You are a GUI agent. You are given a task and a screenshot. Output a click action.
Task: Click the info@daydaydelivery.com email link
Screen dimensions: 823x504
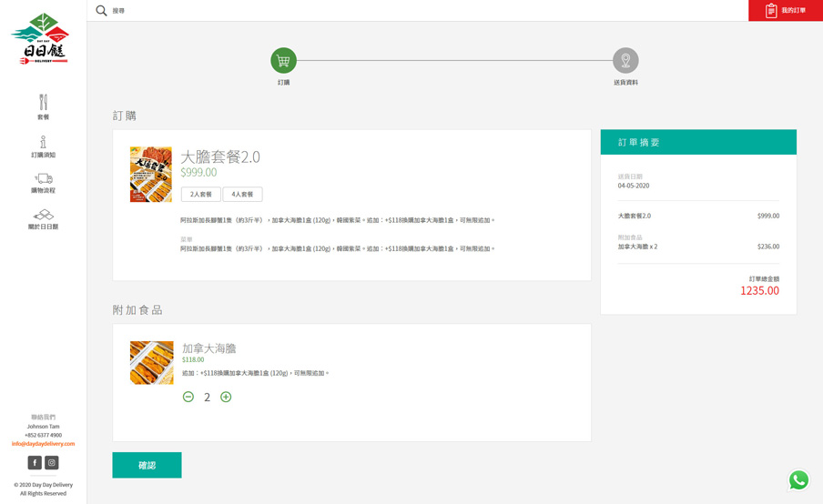coord(43,444)
